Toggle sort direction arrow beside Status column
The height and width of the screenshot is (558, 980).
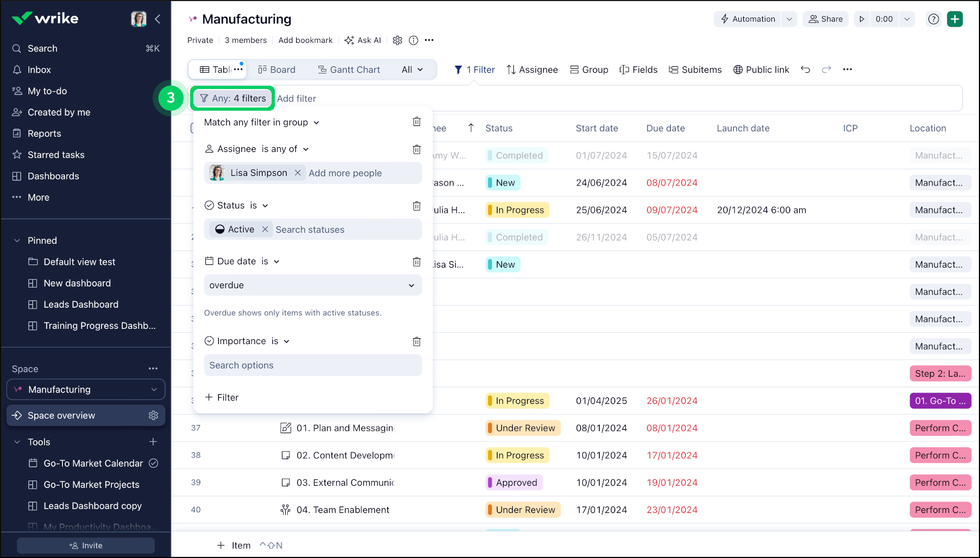click(x=471, y=128)
